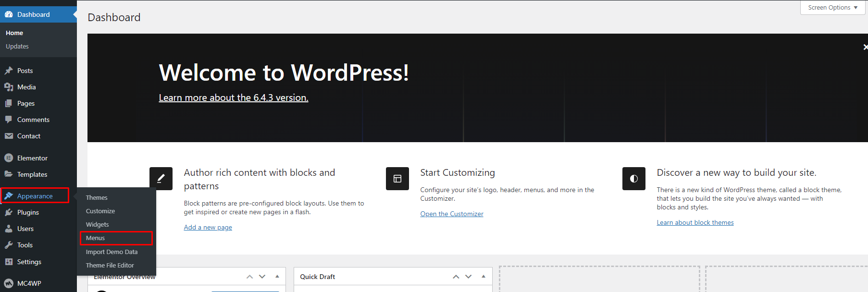This screenshot has width=868, height=292.
Task: Click 'Learn about block themes' link
Action: pos(695,222)
